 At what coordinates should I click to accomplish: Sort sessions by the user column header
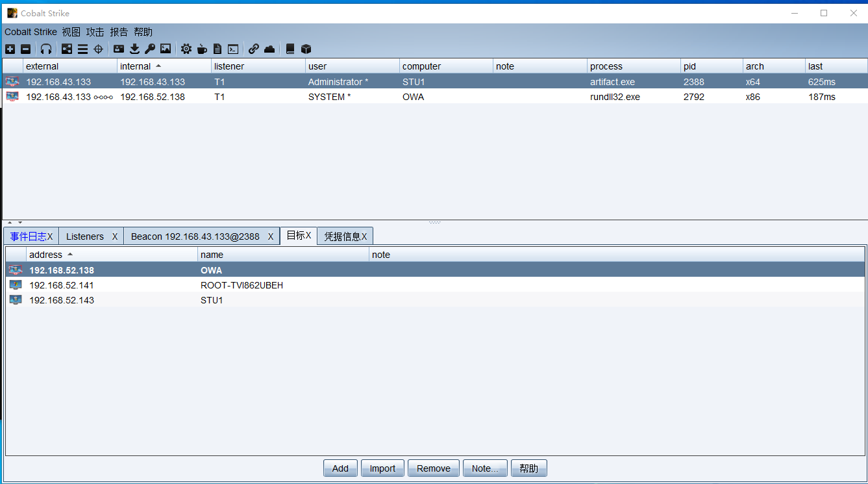[353, 66]
